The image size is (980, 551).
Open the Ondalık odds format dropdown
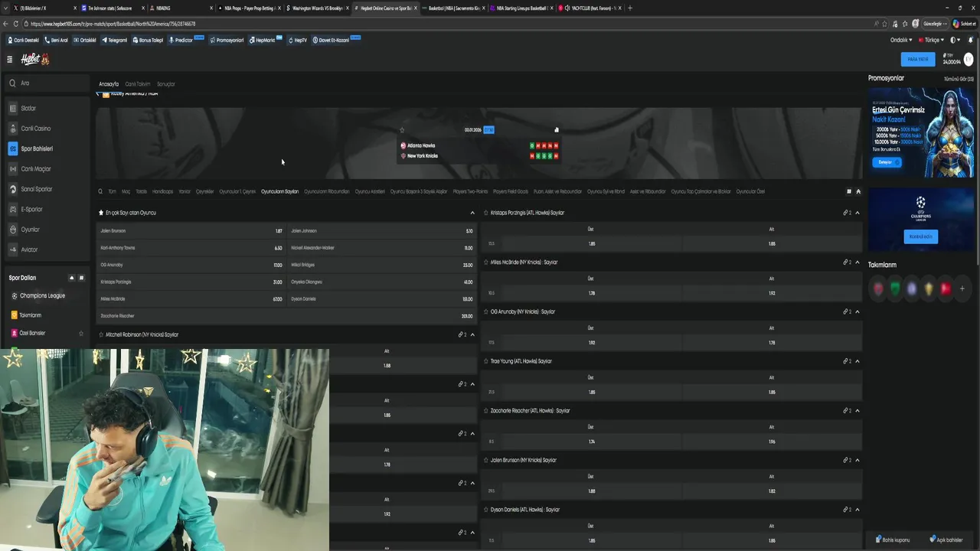tap(901, 40)
